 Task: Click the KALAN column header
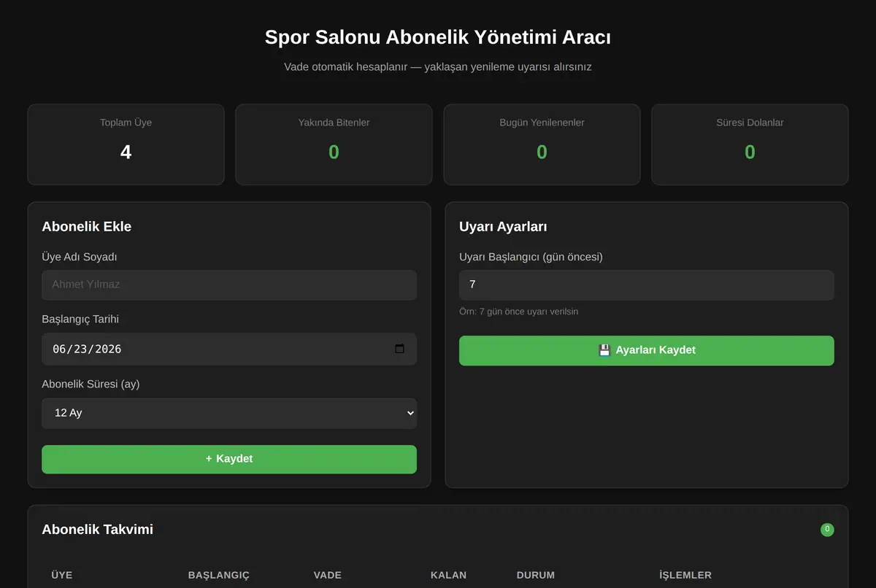click(x=448, y=575)
